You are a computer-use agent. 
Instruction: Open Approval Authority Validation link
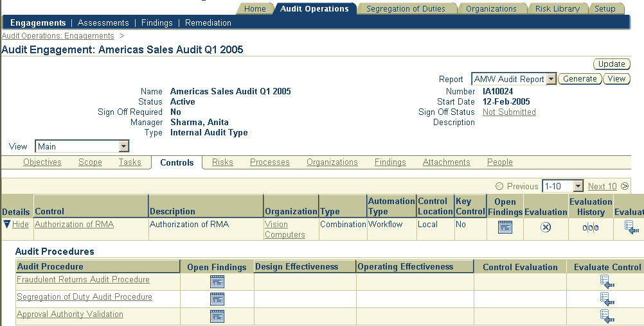tap(70, 314)
